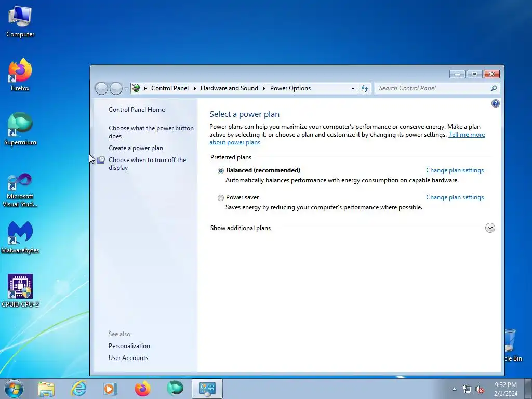The width and height of the screenshot is (532, 399).
Task: Open the Create a power plan link
Action: click(x=136, y=148)
